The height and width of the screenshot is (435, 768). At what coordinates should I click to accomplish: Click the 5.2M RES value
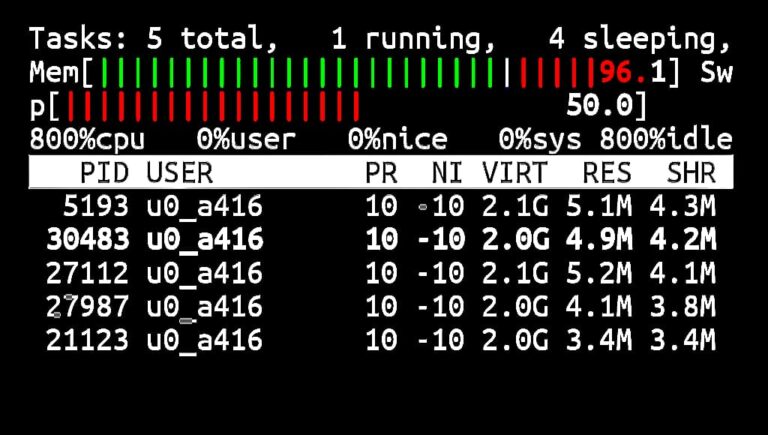click(x=599, y=273)
